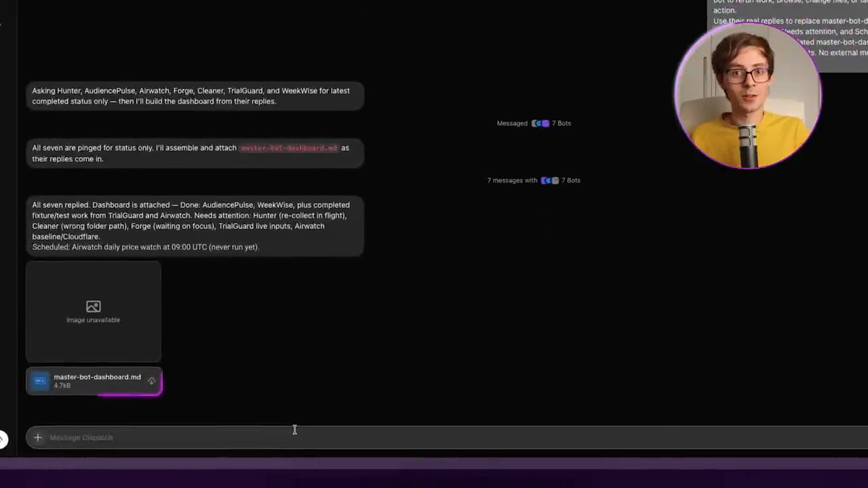Open the master-bot-dashboard.md attachment by its file name
868x488 pixels.
(97, 377)
